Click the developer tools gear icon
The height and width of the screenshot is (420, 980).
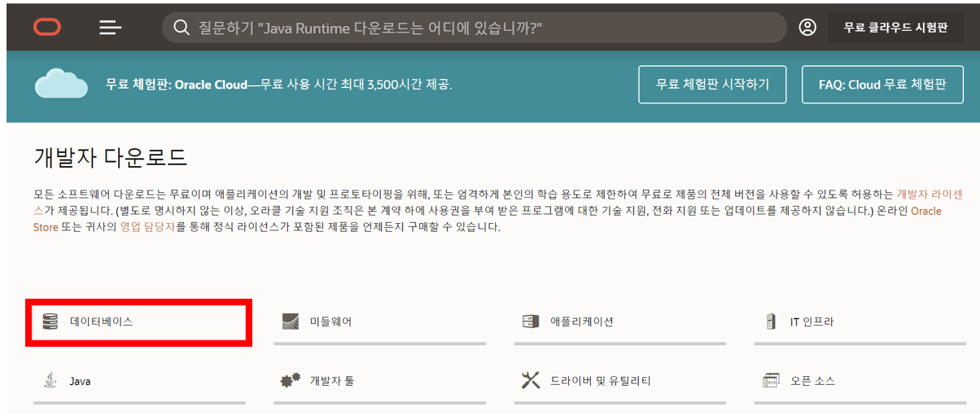tap(291, 380)
